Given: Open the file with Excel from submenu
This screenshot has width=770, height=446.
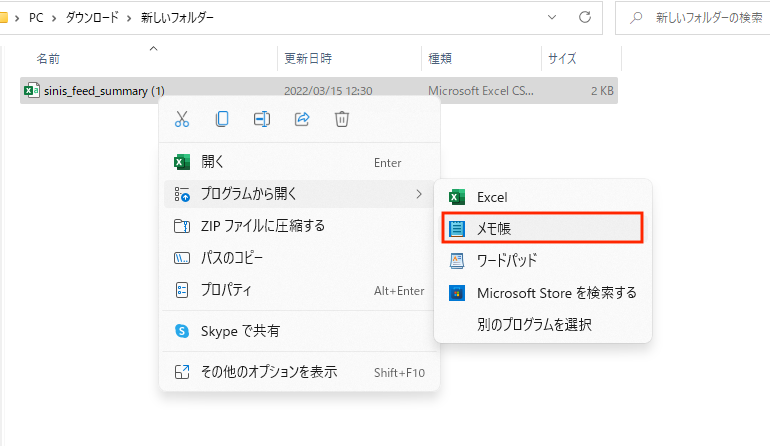Looking at the screenshot, I should [x=543, y=197].
